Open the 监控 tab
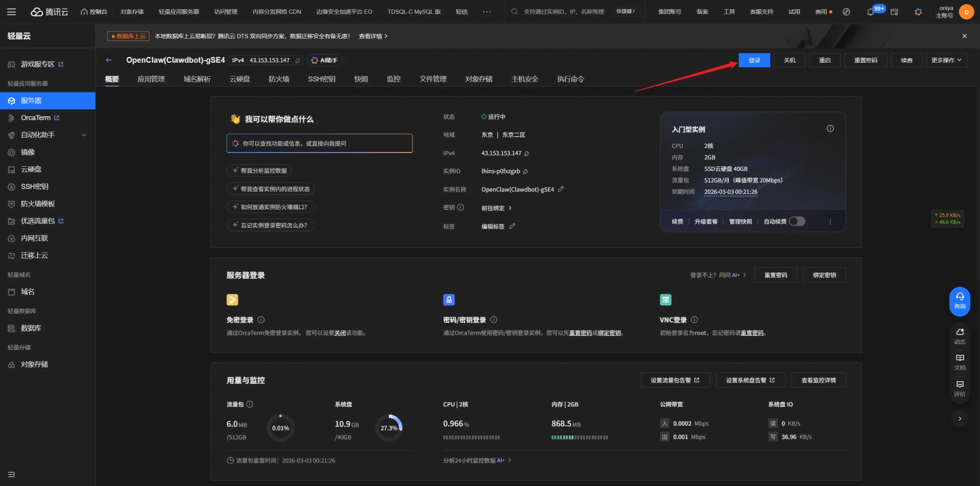 click(394, 79)
